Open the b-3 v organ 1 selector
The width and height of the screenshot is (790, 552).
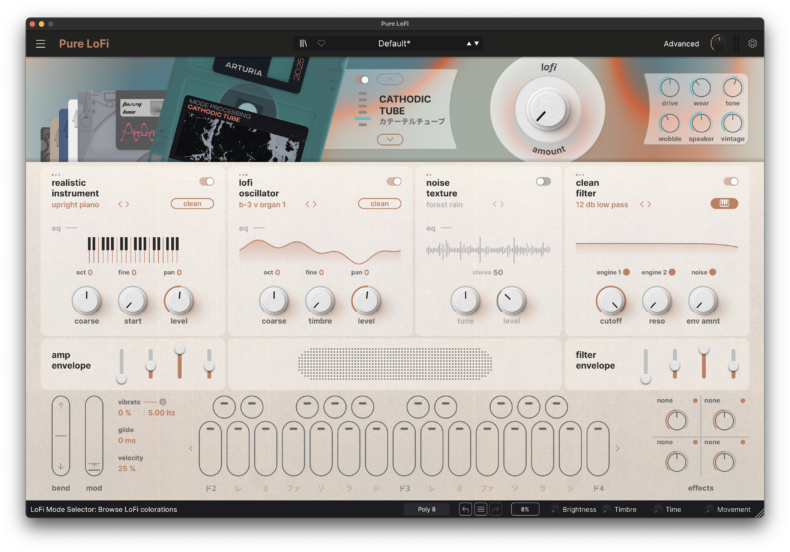pos(262,204)
